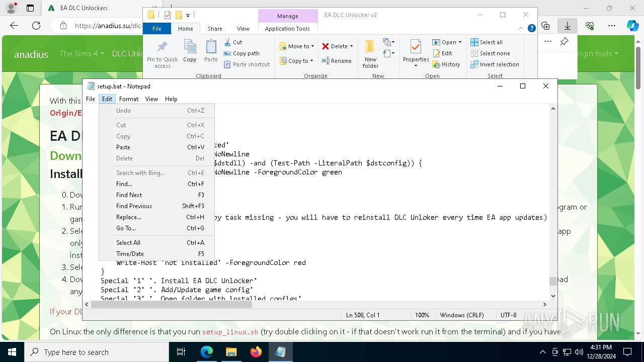Go back in the Edge browser

[14, 25]
